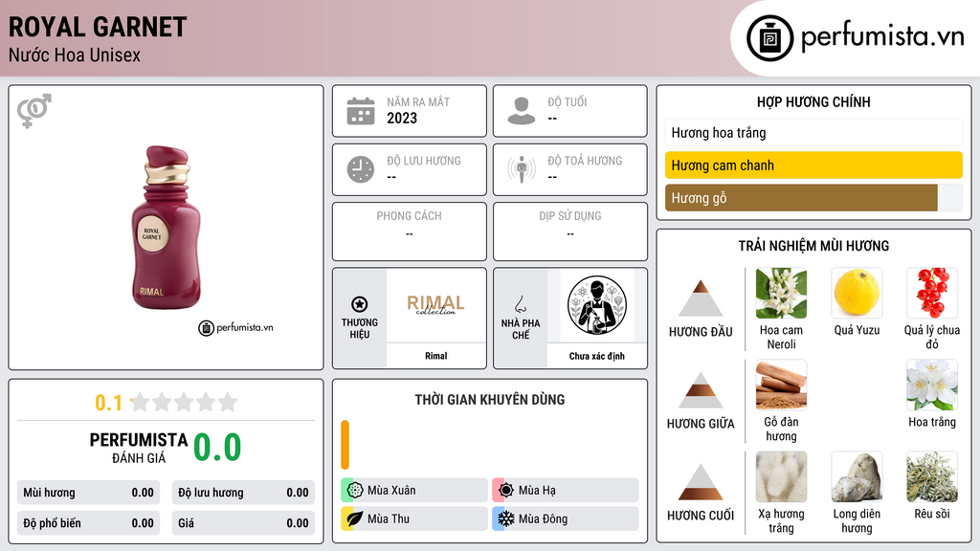Open the Hoa trắng note image
This screenshot has width=980, height=551.
932,385
